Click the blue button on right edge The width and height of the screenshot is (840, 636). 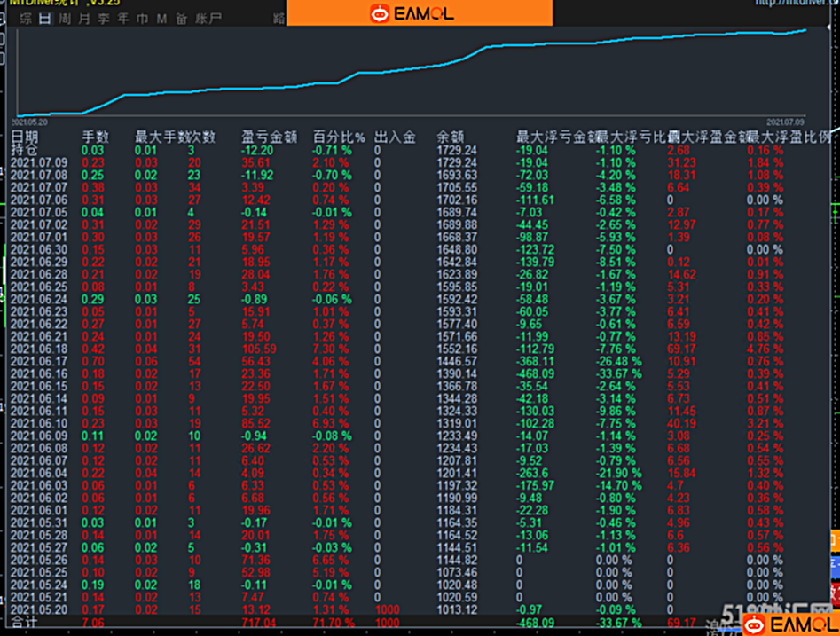pyautogui.click(x=836, y=565)
